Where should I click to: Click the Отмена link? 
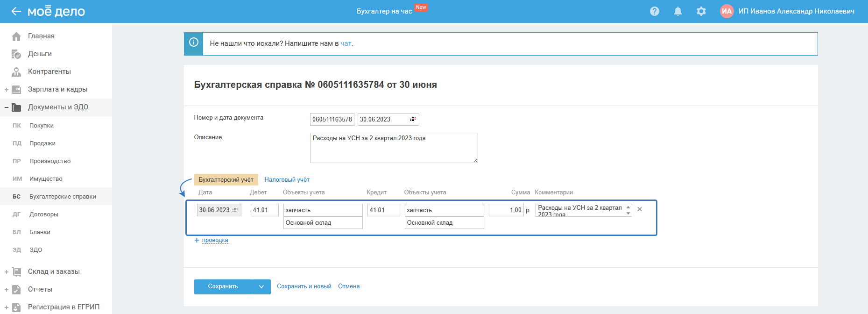tap(349, 286)
